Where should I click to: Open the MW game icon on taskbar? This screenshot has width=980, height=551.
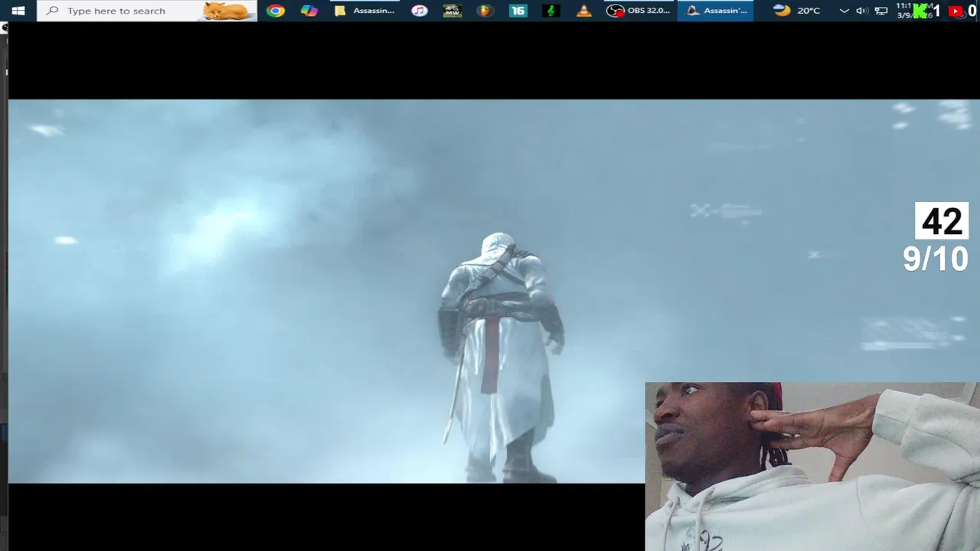tap(452, 11)
